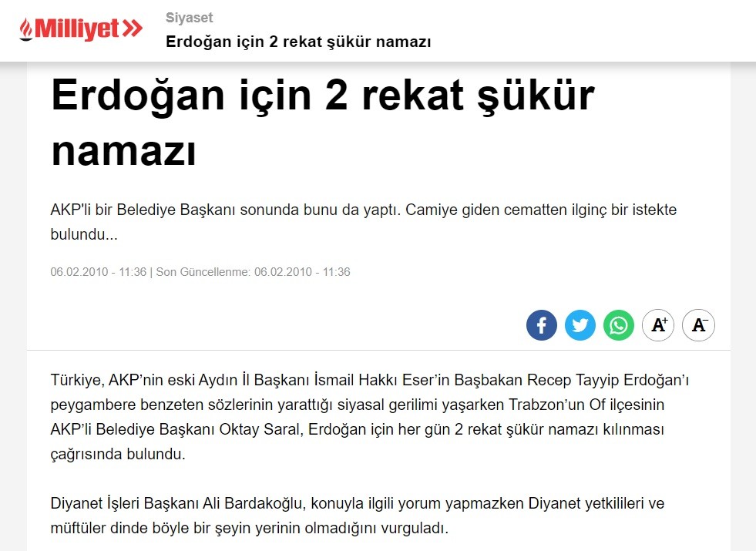Decrease text size with A- button

[x=699, y=325]
